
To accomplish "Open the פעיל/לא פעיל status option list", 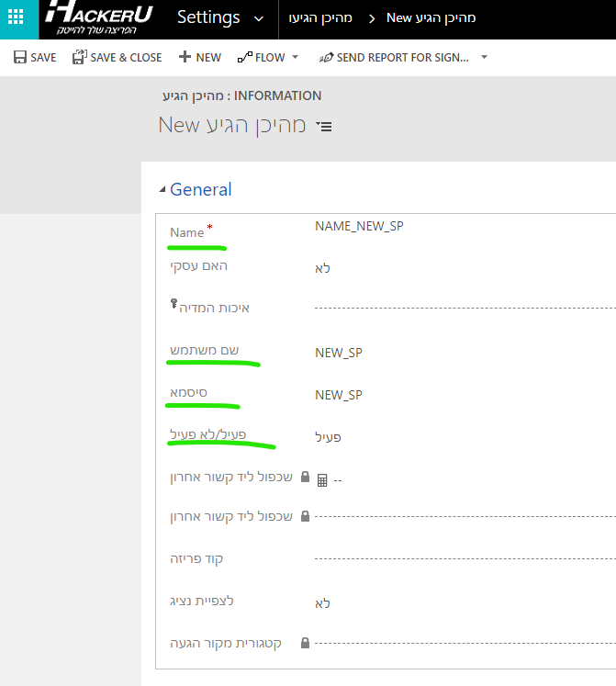I will (x=329, y=437).
